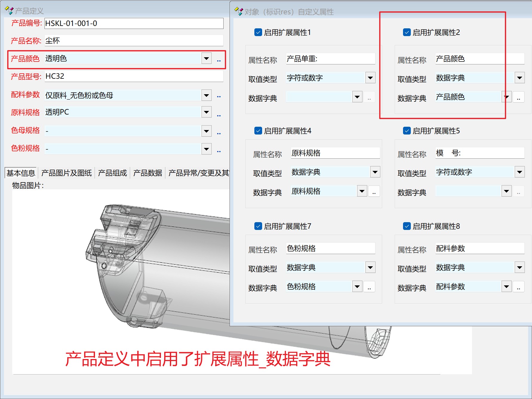Click the browse dots beside 原料规格 field

tap(219, 115)
